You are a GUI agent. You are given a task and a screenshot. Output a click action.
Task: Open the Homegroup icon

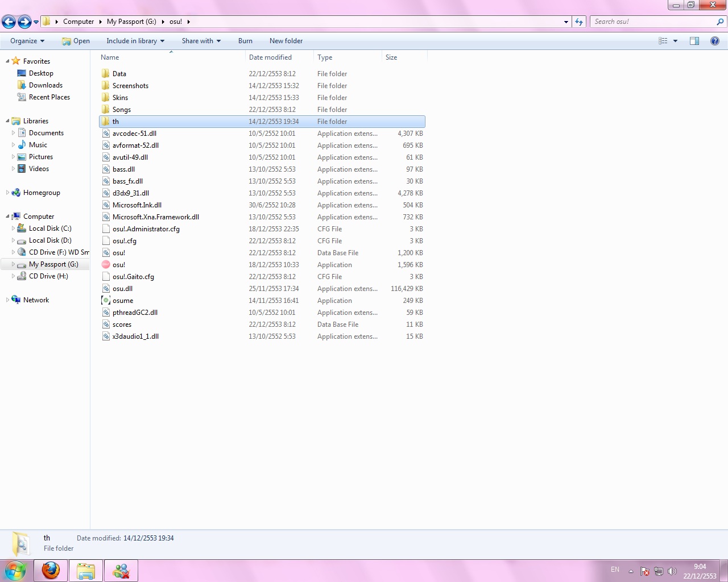point(16,193)
